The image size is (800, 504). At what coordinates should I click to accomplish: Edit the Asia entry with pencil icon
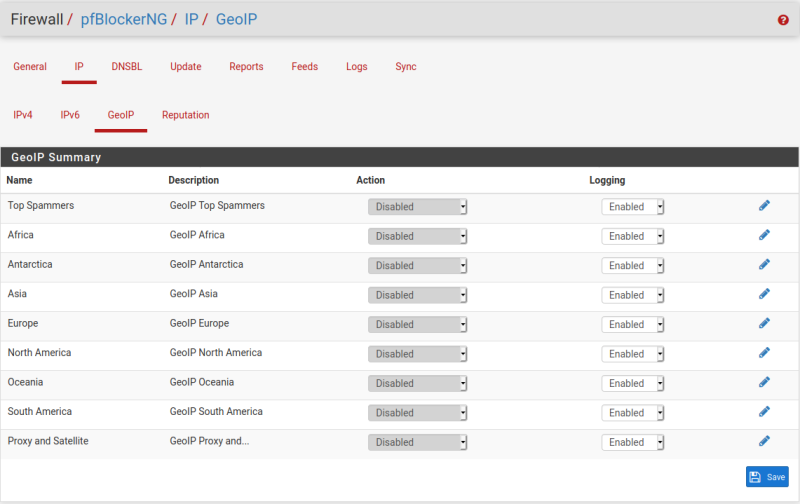click(x=764, y=294)
